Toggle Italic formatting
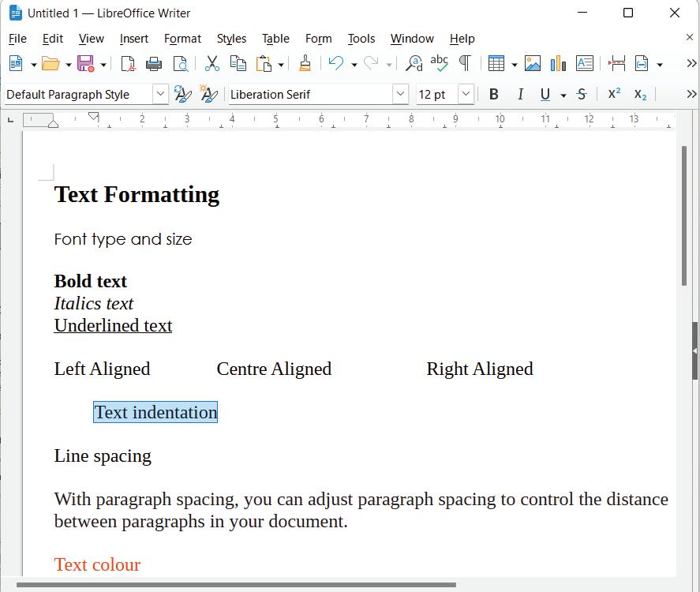Viewport: 700px width, 592px height. pos(520,94)
